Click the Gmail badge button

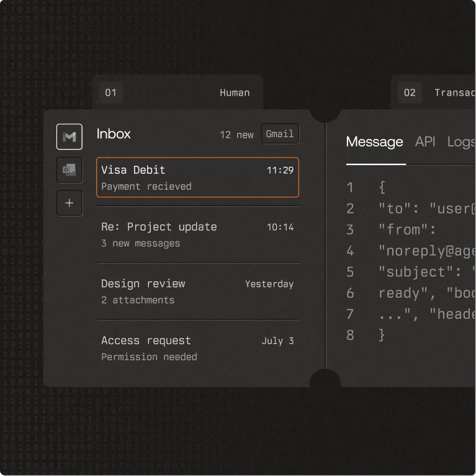coord(280,134)
